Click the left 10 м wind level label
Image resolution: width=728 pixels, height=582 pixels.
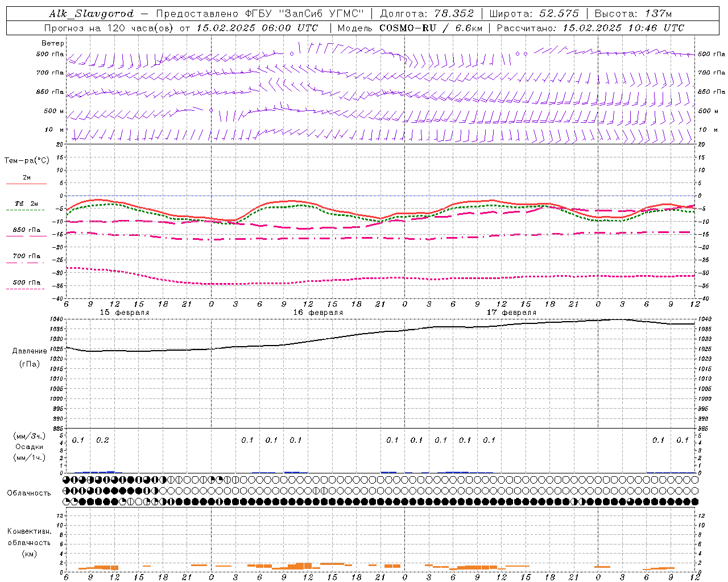click(x=55, y=130)
